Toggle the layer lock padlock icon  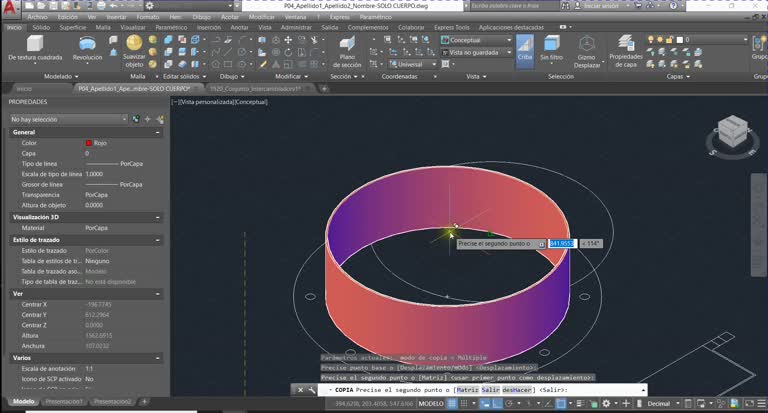click(669, 40)
